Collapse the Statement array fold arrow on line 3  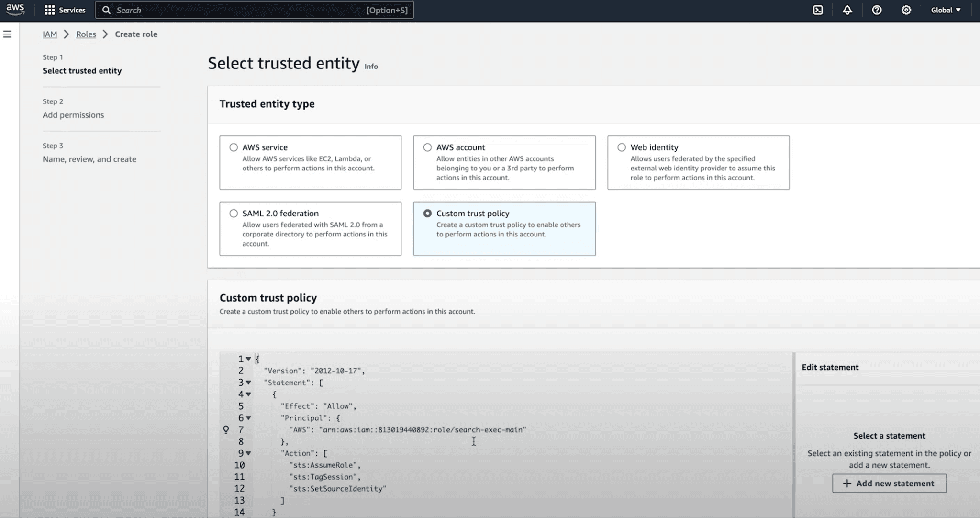(x=248, y=383)
